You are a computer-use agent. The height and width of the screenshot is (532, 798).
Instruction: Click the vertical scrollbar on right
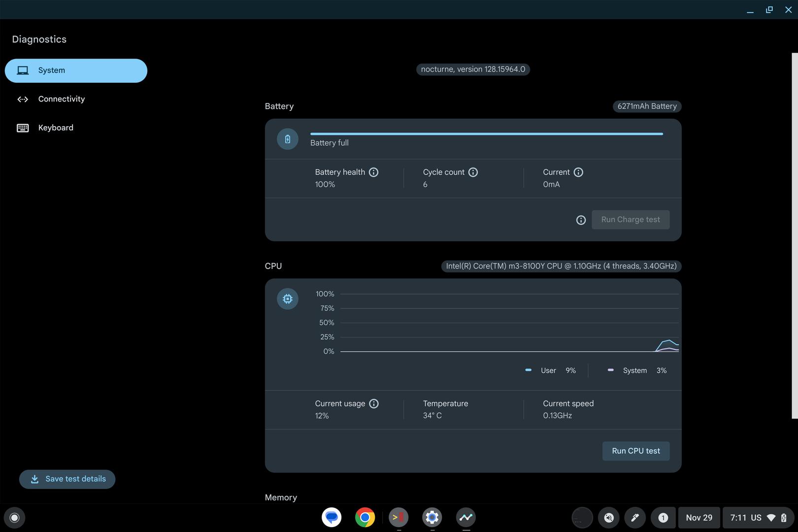click(794, 235)
